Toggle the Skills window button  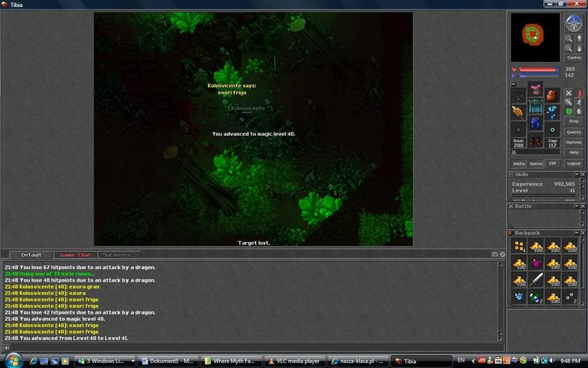(x=519, y=163)
